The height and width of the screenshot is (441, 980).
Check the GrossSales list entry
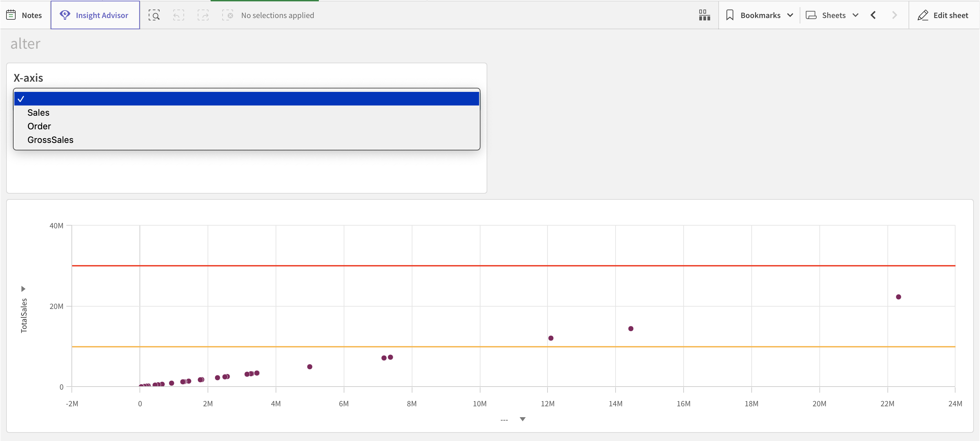click(x=50, y=139)
